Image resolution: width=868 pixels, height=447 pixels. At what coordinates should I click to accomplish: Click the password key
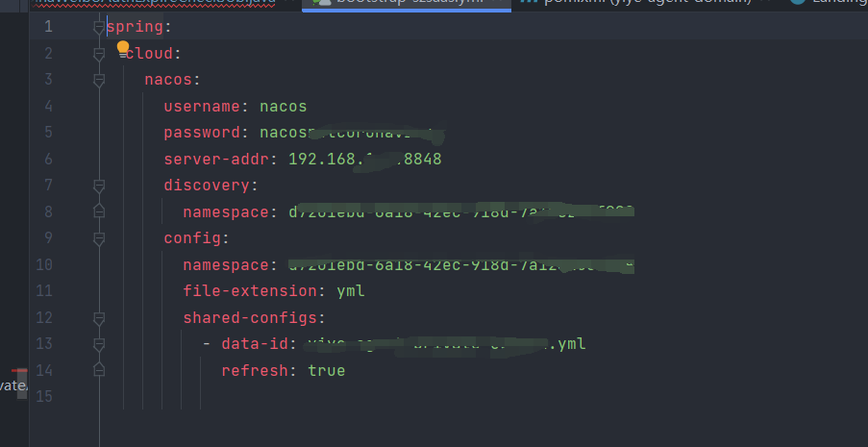tap(202, 133)
